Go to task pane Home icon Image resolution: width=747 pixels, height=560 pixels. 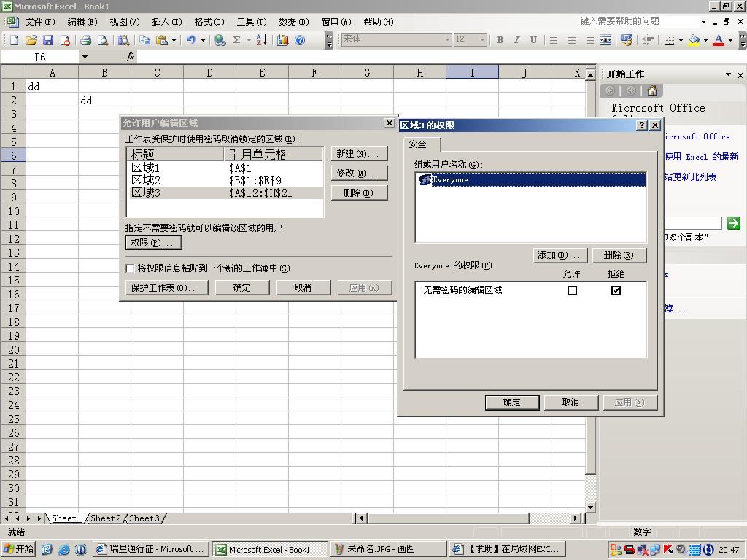652,90
